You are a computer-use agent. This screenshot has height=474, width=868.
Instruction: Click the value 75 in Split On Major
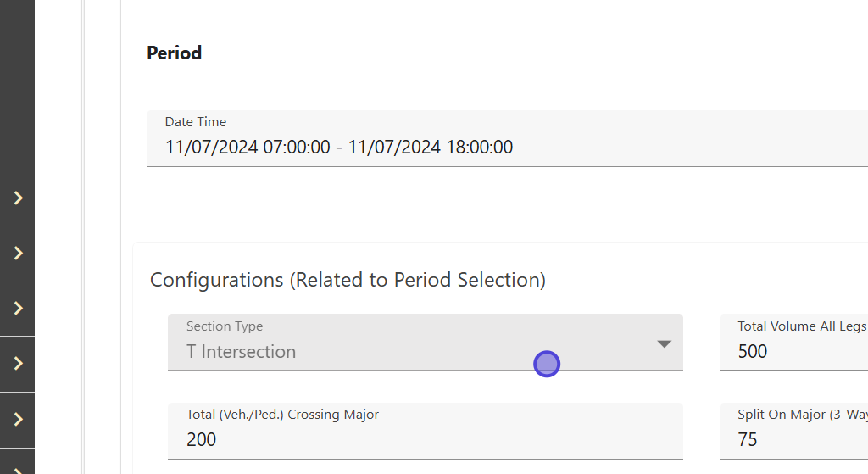tap(748, 440)
